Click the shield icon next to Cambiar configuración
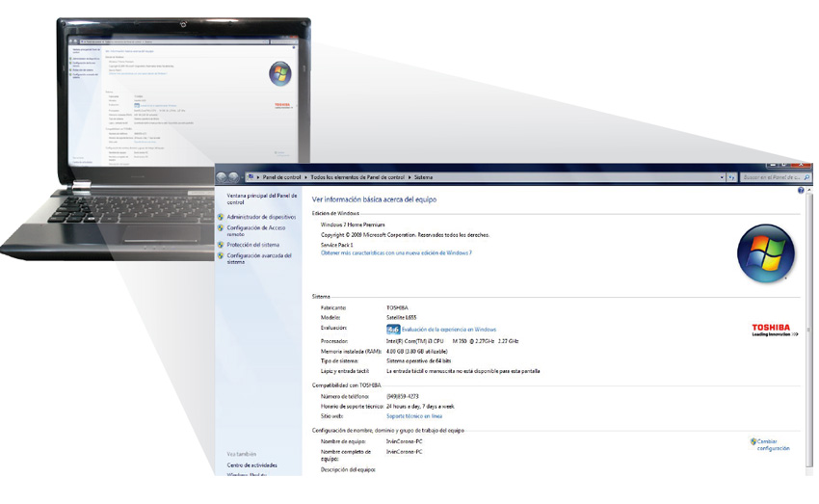819x504 pixels. point(753,442)
